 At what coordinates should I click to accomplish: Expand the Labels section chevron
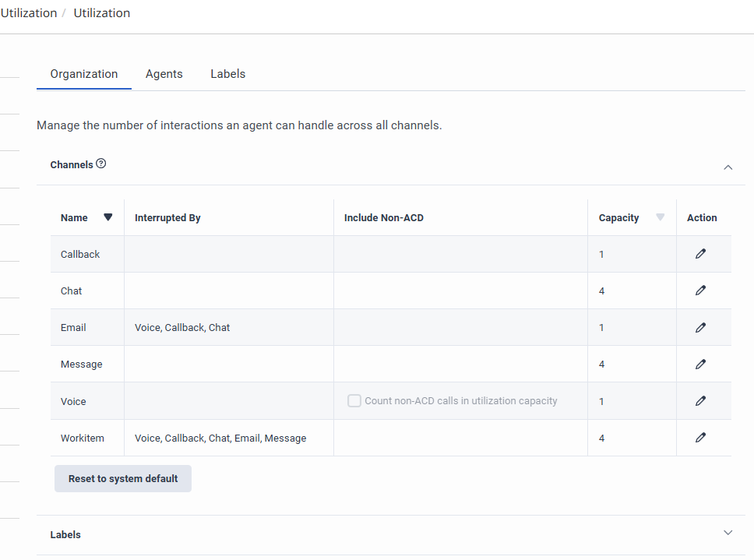[x=728, y=534]
